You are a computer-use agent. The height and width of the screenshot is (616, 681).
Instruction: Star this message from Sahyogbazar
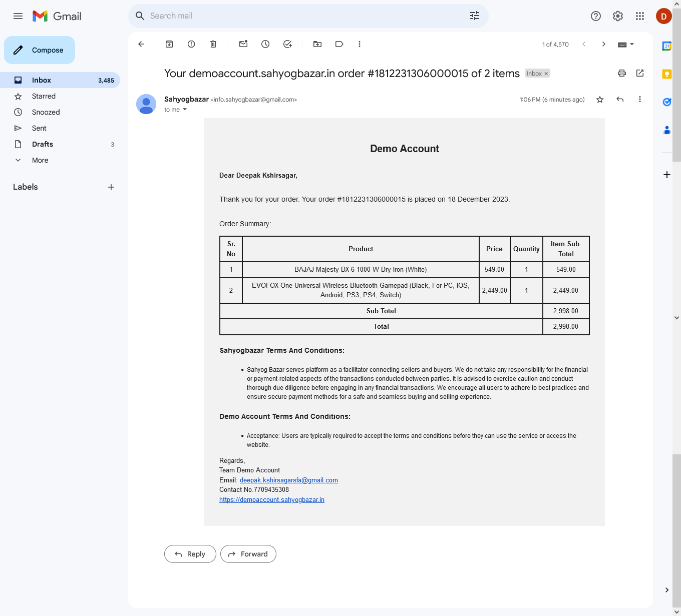click(x=600, y=100)
